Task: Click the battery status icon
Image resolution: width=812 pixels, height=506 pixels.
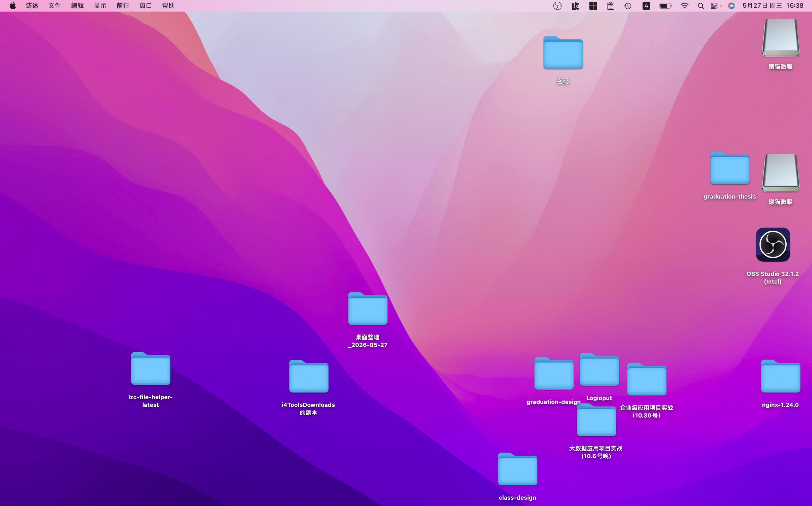Action: tap(665, 6)
